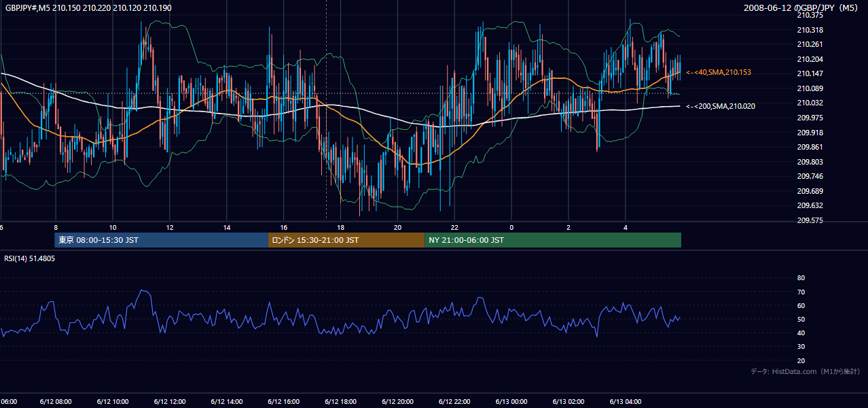Click the 6/13 02:00 date axis label

click(569, 401)
